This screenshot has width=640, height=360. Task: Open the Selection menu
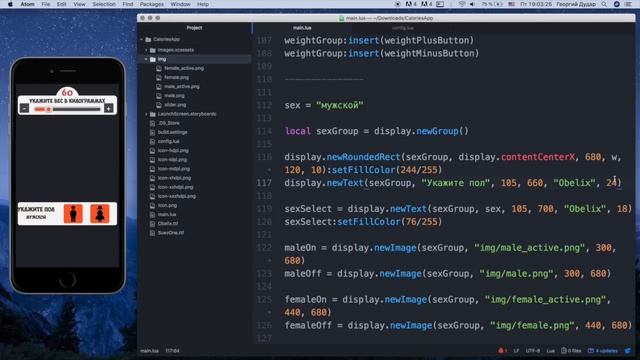[104, 4]
